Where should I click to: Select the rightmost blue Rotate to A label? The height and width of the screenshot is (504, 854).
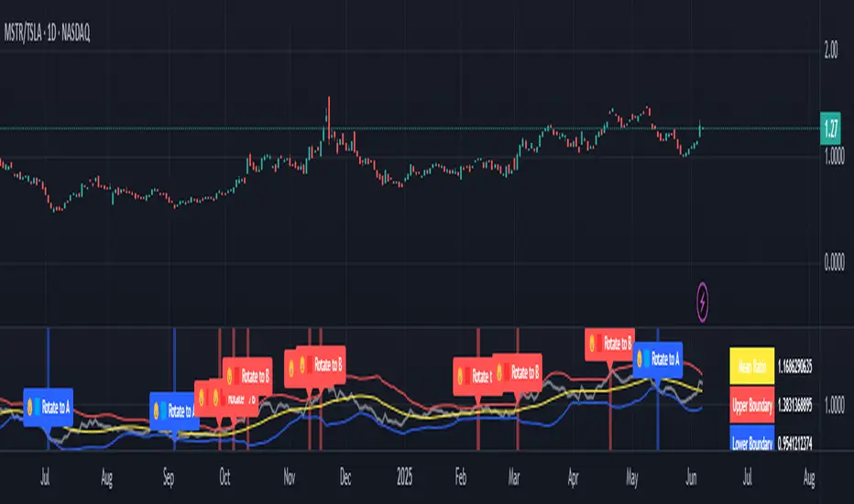pos(657,359)
